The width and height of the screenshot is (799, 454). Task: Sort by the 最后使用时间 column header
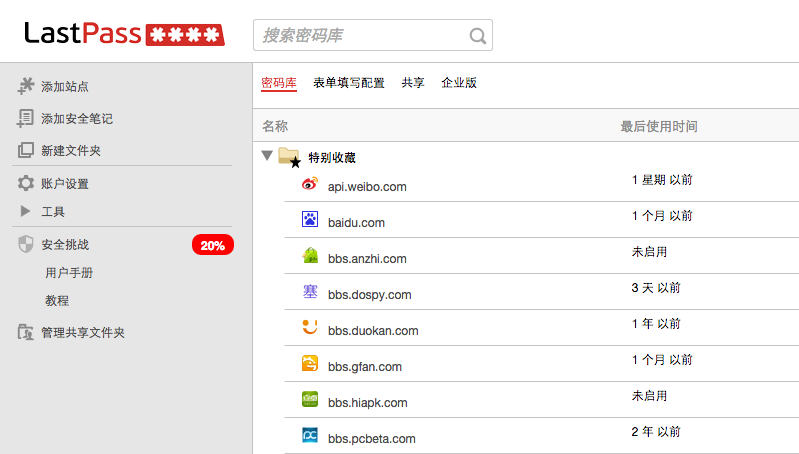659,126
